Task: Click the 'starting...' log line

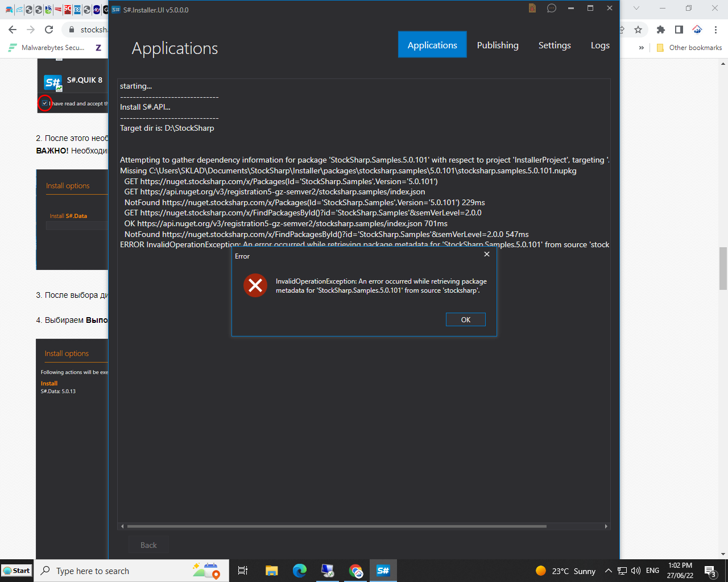Action: coord(136,86)
